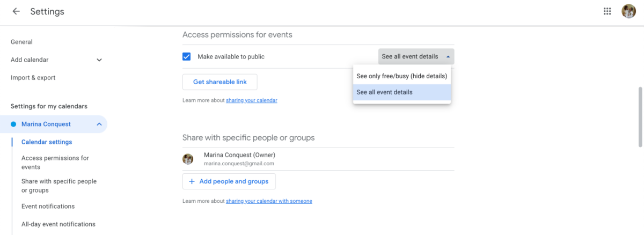644x235 pixels.
Task: Go to General settings
Action: 21,42
